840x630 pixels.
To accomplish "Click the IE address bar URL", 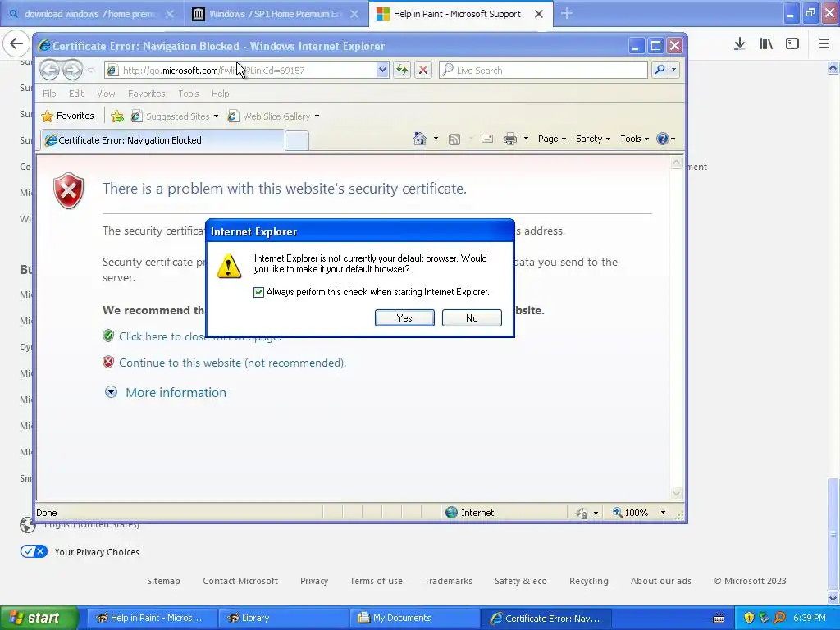I will click(x=241, y=71).
